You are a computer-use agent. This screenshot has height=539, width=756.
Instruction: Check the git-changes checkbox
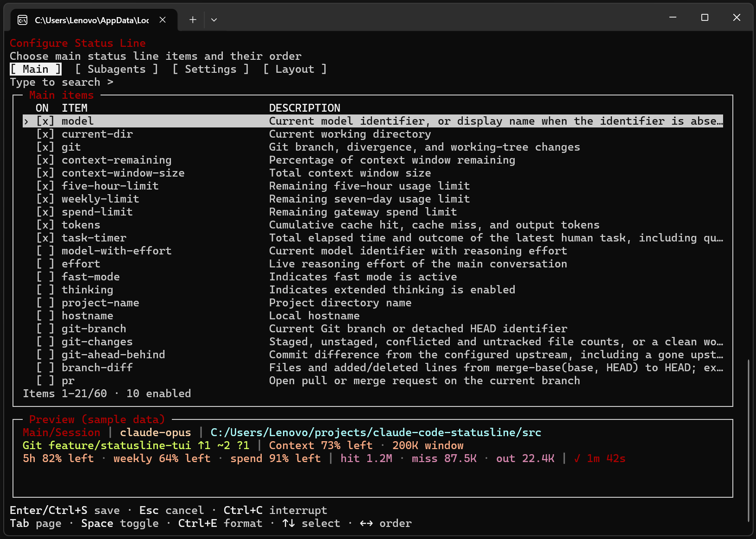click(x=45, y=342)
